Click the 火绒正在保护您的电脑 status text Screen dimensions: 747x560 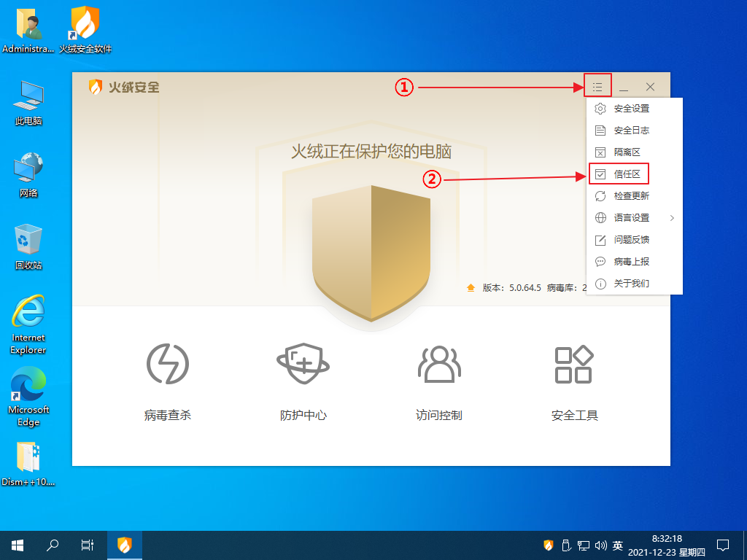click(371, 152)
